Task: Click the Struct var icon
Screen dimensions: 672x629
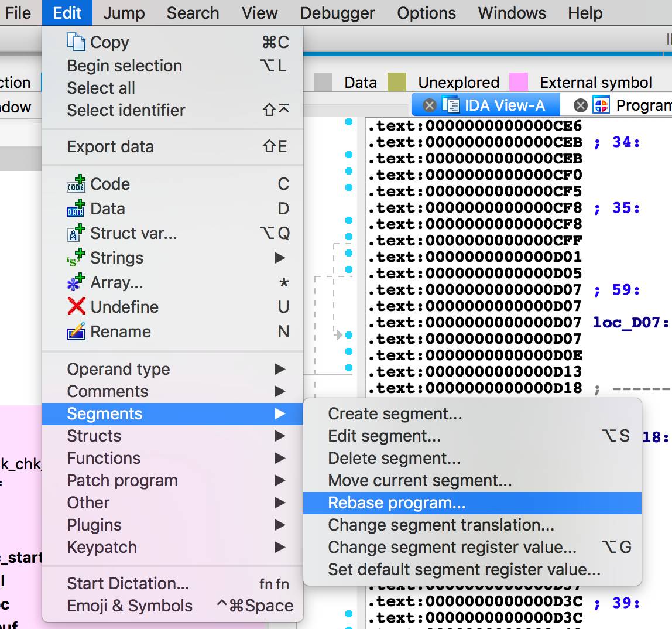Action: [x=76, y=234]
